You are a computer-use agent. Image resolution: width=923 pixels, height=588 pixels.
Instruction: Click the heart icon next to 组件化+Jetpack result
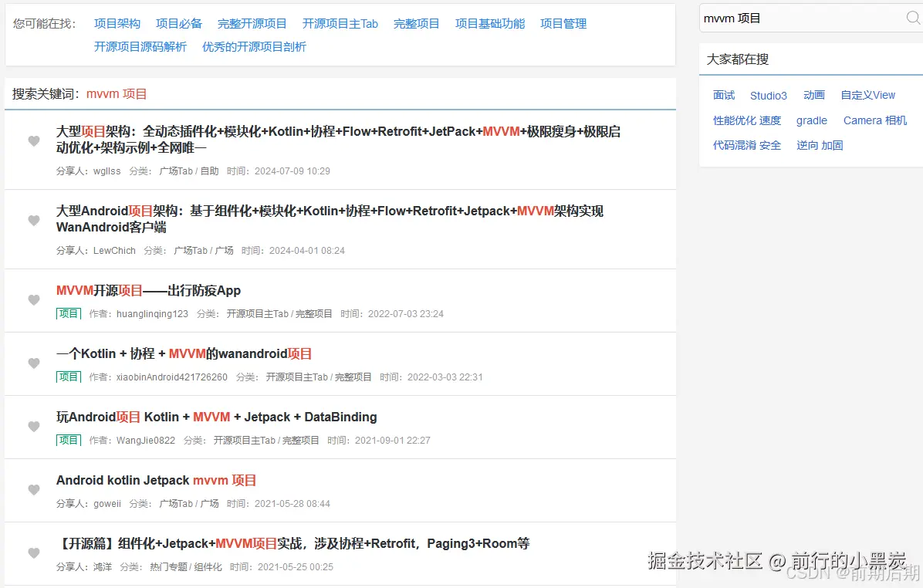[x=33, y=553]
